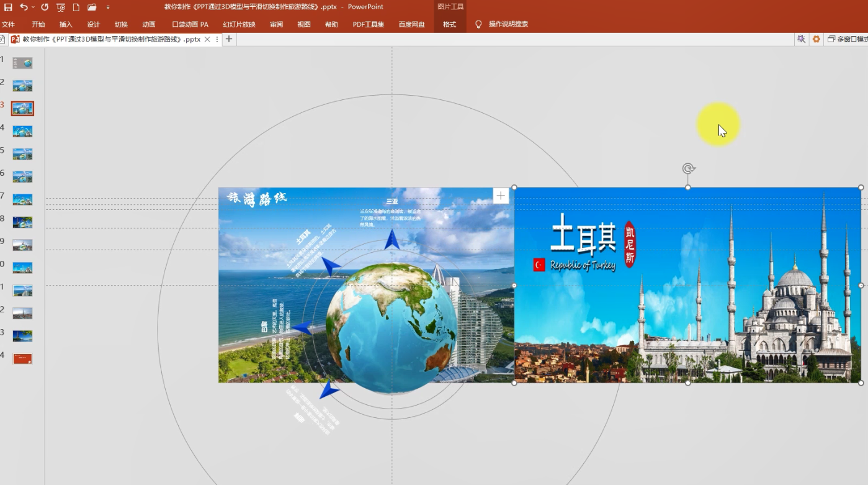Select slide 7 thumbnail
The height and width of the screenshot is (485, 868).
[x=22, y=199]
